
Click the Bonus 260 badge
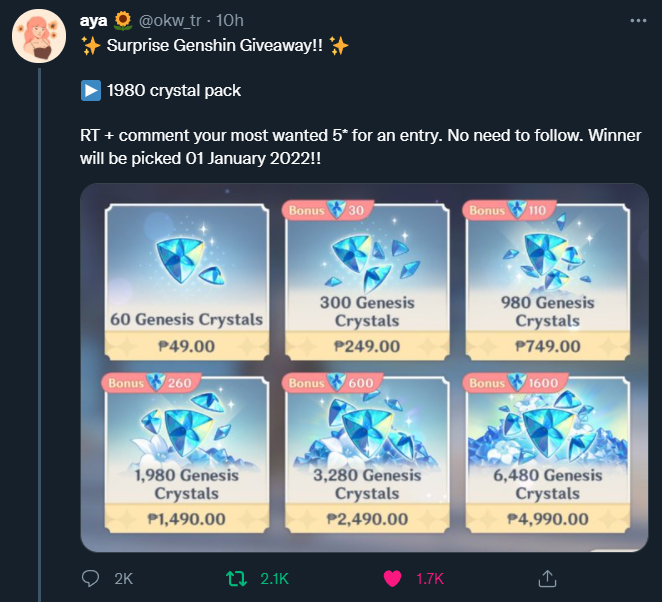click(x=151, y=382)
